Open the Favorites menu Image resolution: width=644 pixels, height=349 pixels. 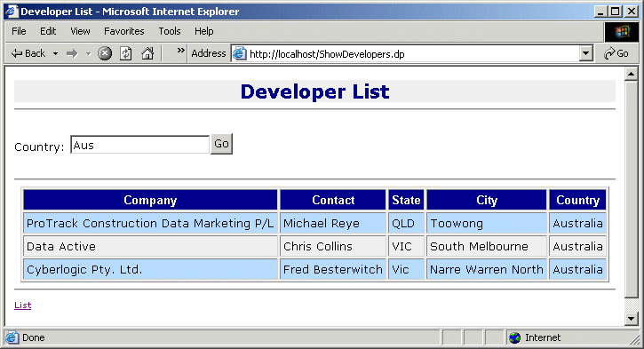click(x=124, y=31)
